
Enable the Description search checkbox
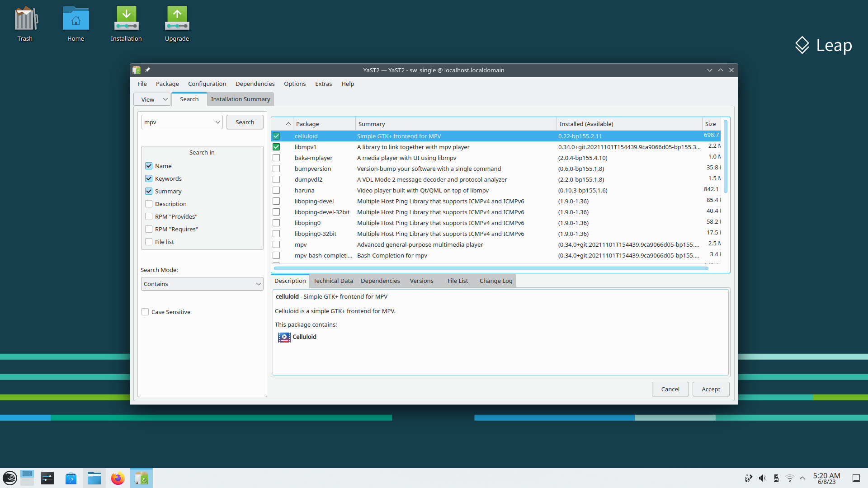click(x=149, y=204)
